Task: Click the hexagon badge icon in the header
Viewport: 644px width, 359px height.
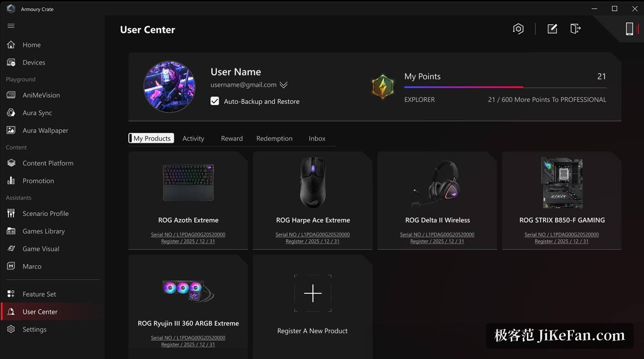Action: (x=518, y=29)
